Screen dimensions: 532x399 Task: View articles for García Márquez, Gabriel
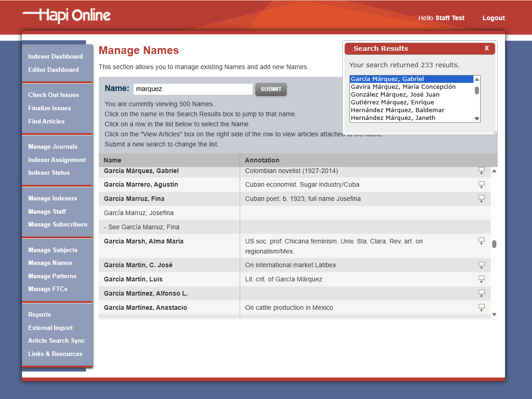(481, 170)
